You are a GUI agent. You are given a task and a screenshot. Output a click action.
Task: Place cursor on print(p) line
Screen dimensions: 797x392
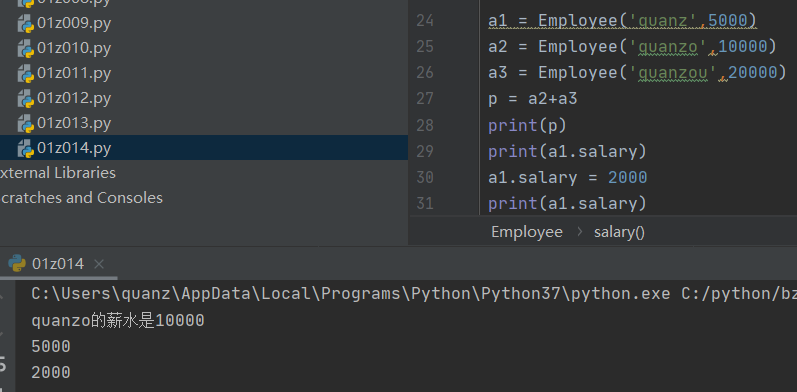coord(527,125)
